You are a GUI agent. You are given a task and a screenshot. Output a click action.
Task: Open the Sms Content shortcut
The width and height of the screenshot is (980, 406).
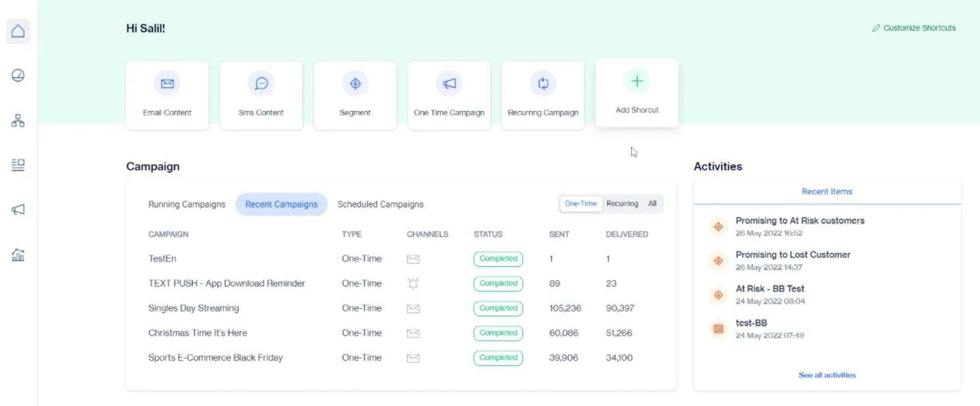pyautogui.click(x=261, y=95)
